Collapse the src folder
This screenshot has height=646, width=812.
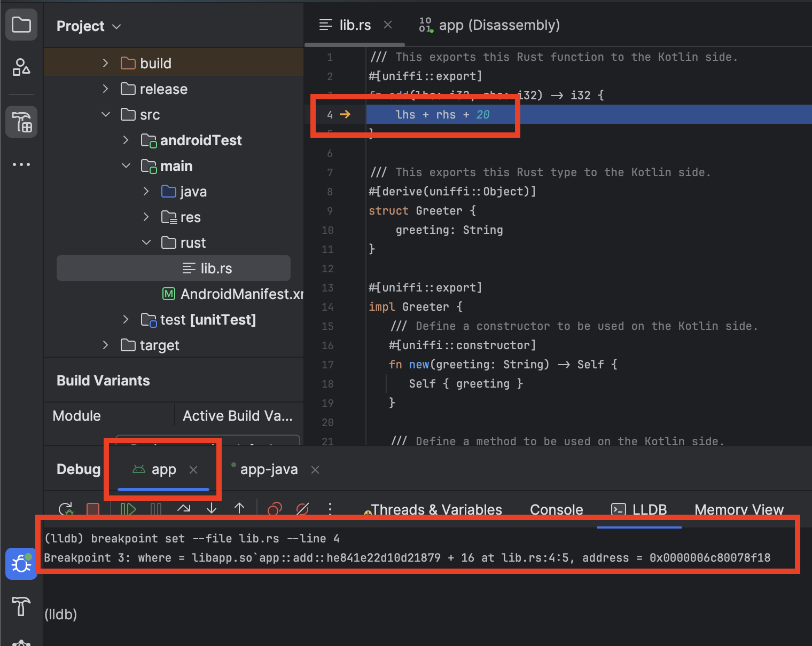coord(105,114)
